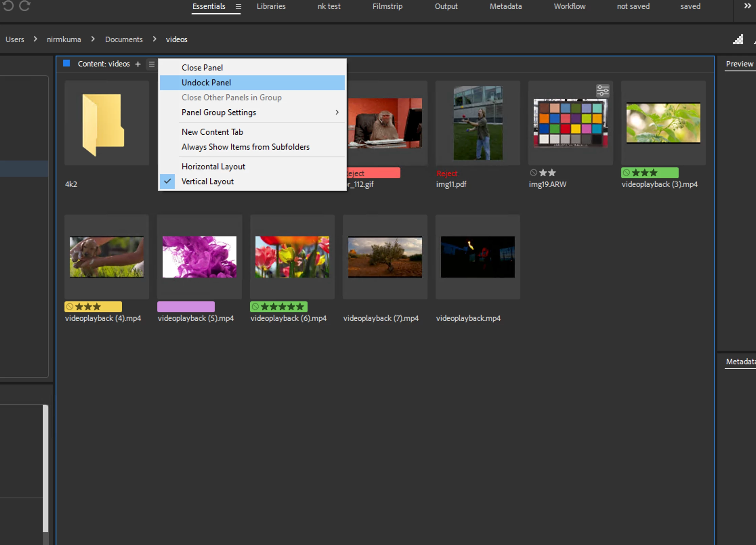The height and width of the screenshot is (545, 756).
Task: Enable Always Show Items from Subfolders
Action: (245, 147)
